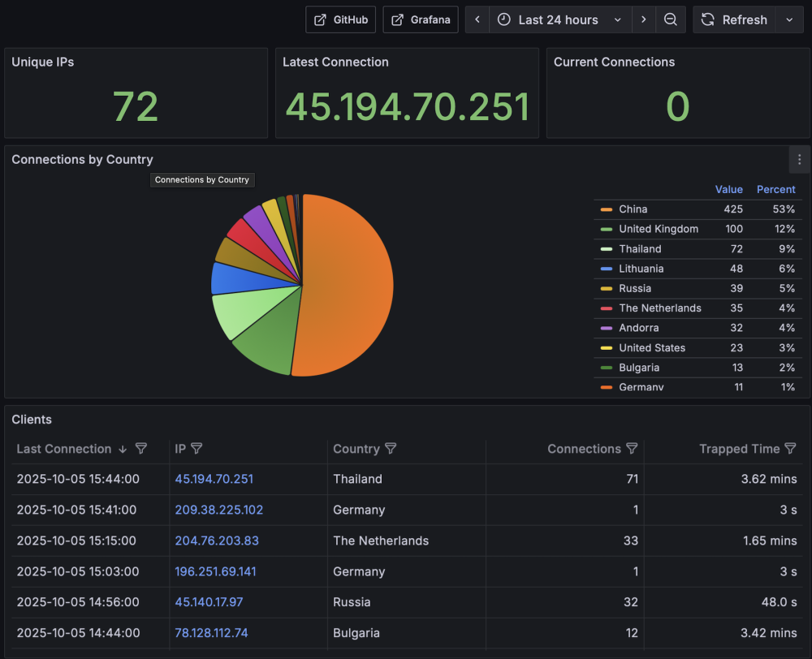Screen dimensions: 812x659
Task: Open IP address 209.38.225.102 link
Action: pyautogui.click(x=218, y=510)
